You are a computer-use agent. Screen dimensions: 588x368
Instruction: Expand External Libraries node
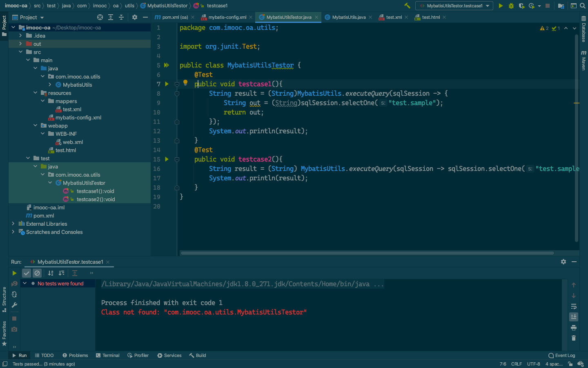(x=13, y=224)
